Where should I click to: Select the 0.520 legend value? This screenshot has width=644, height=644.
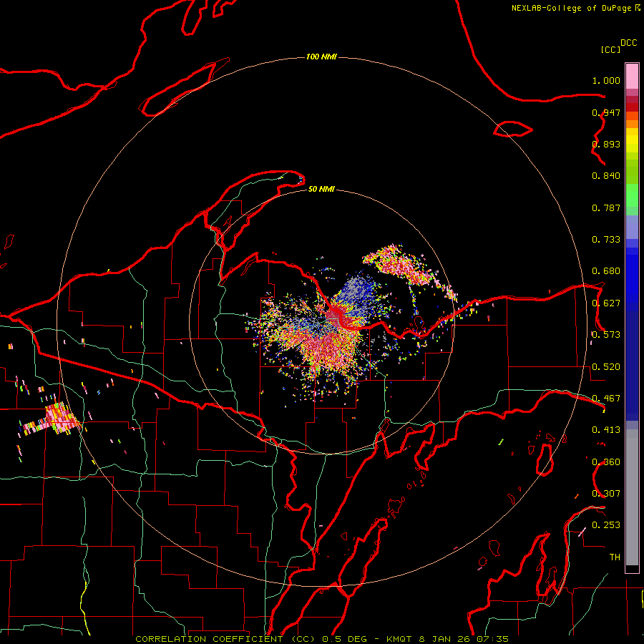606,367
